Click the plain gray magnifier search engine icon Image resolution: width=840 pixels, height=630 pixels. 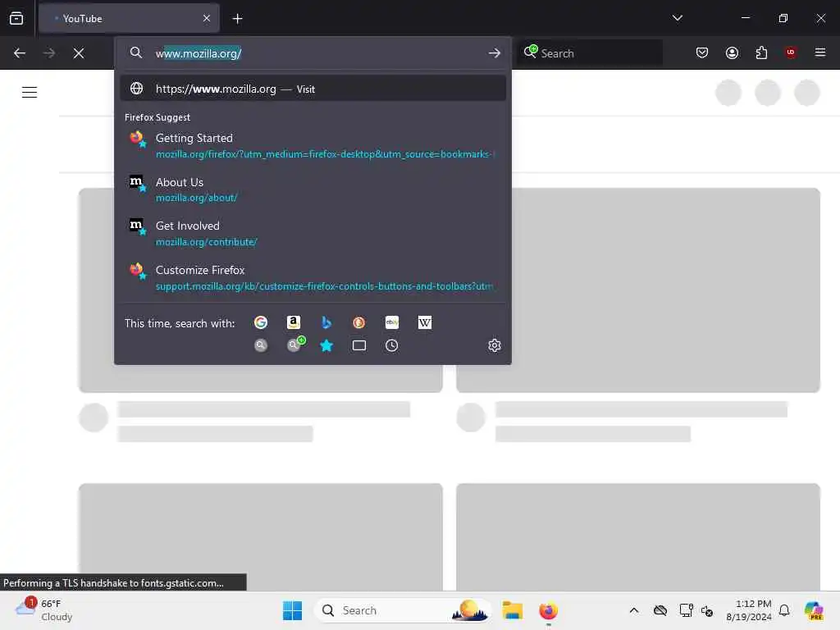click(x=261, y=345)
